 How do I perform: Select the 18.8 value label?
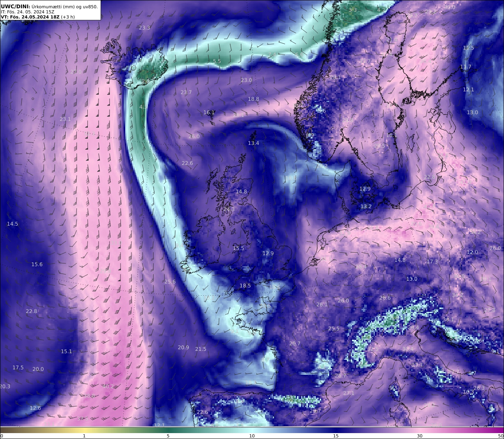[254, 99]
